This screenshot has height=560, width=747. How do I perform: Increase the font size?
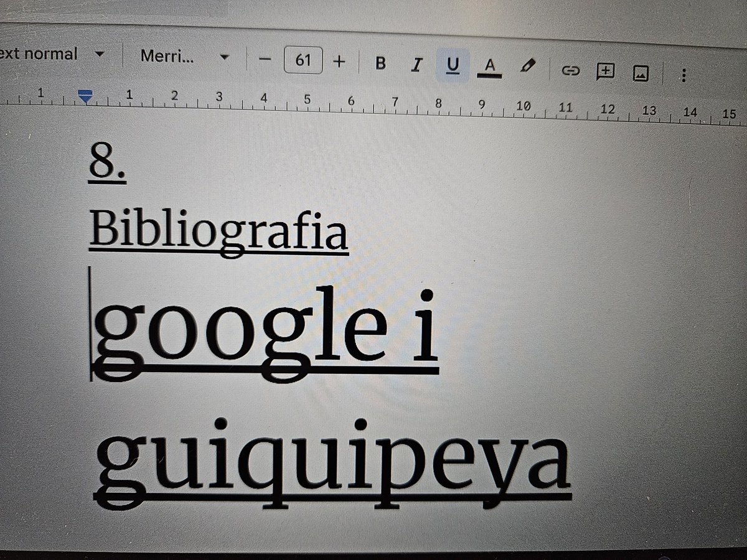click(339, 61)
